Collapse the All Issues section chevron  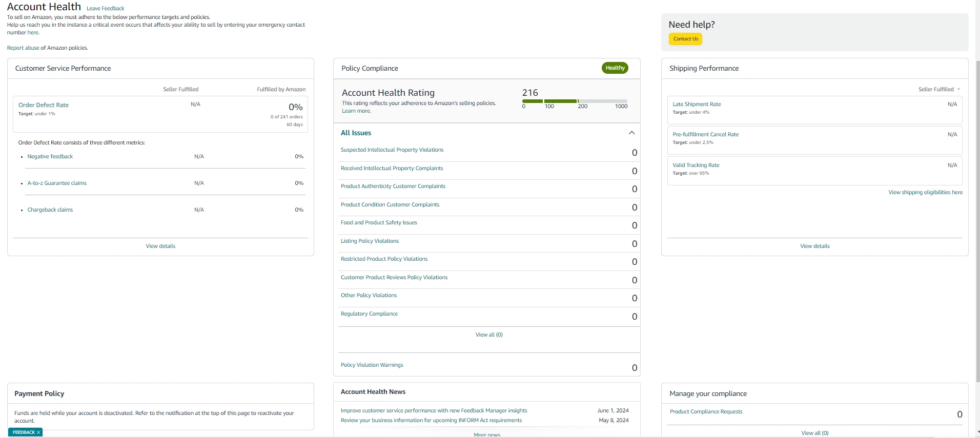pos(631,133)
